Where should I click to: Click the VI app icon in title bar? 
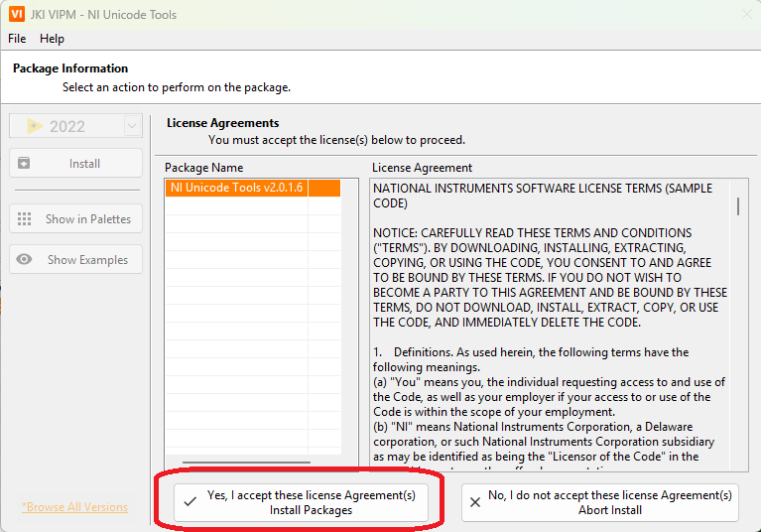point(17,14)
